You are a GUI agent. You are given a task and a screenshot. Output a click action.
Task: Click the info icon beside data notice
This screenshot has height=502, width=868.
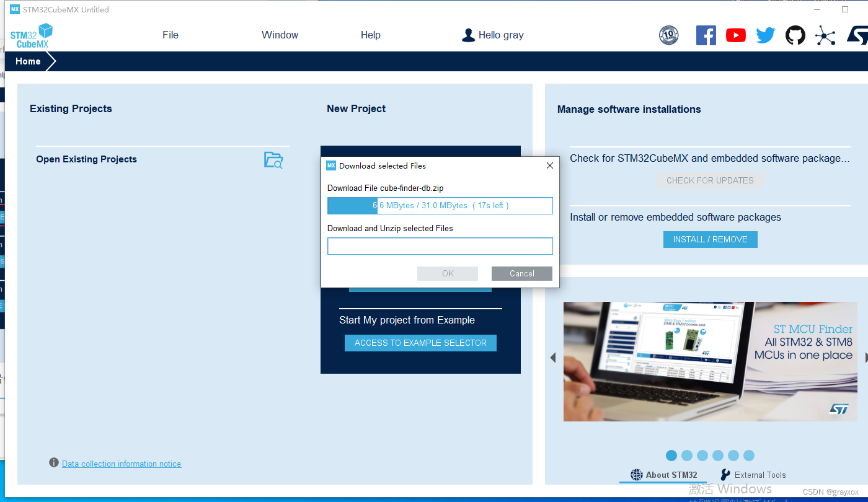pyautogui.click(x=54, y=463)
